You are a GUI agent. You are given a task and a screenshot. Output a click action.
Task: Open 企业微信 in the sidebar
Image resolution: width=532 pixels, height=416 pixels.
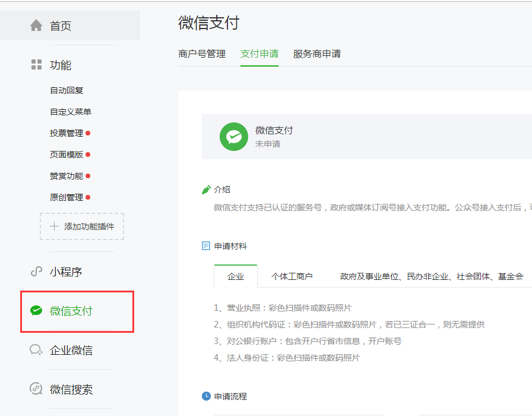tap(71, 350)
